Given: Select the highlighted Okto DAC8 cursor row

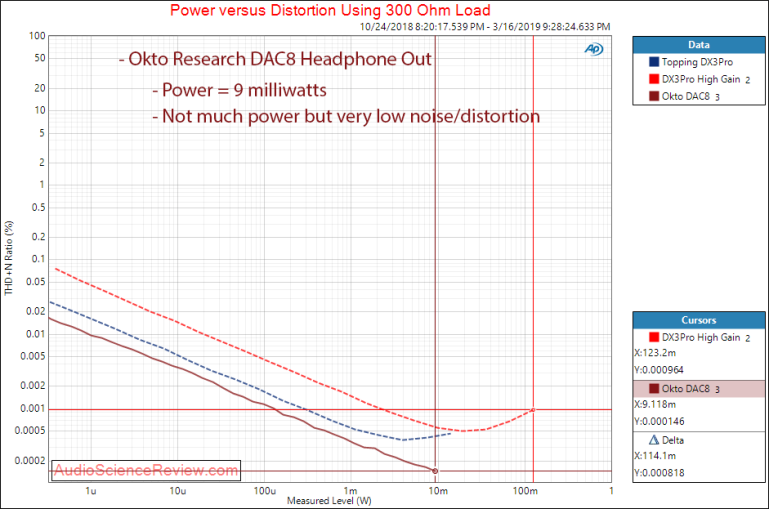Looking at the screenshot, I should (x=698, y=389).
